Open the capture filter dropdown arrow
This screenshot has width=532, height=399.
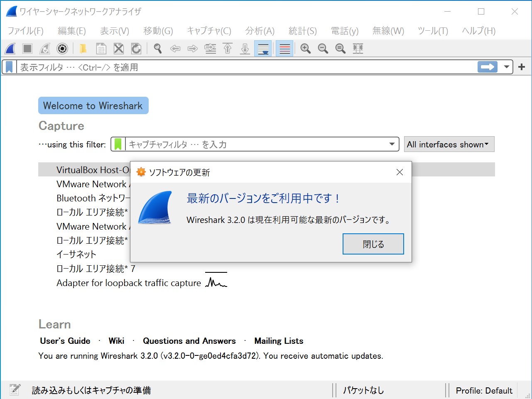pyautogui.click(x=391, y=144)
